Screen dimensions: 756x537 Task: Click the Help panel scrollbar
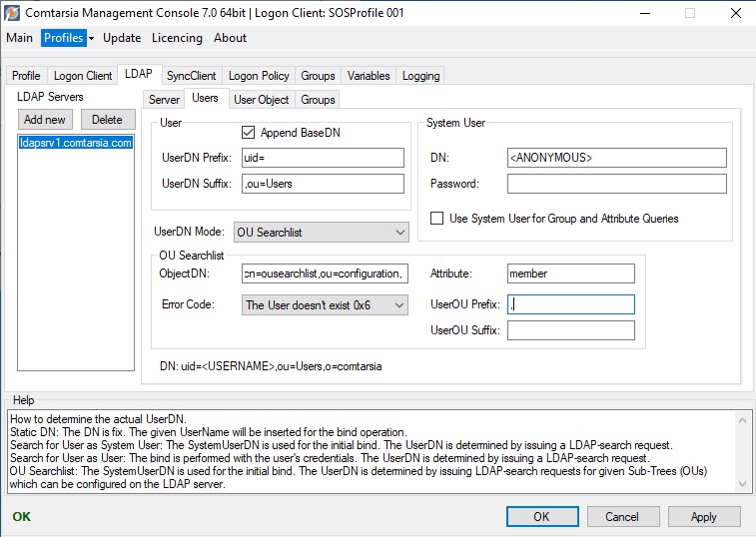(x=742, y=450)
